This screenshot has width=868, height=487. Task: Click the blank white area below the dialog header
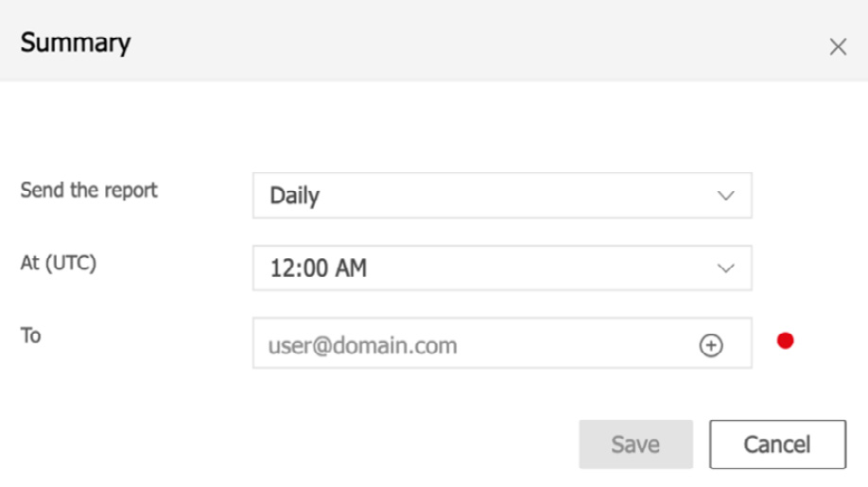pos(435,123)
